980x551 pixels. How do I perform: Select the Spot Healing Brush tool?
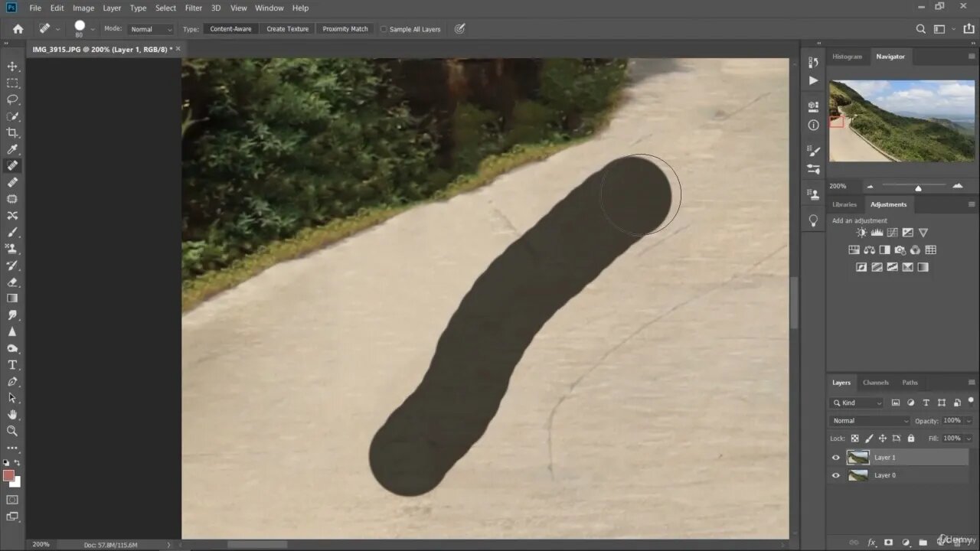click(12, 166)
